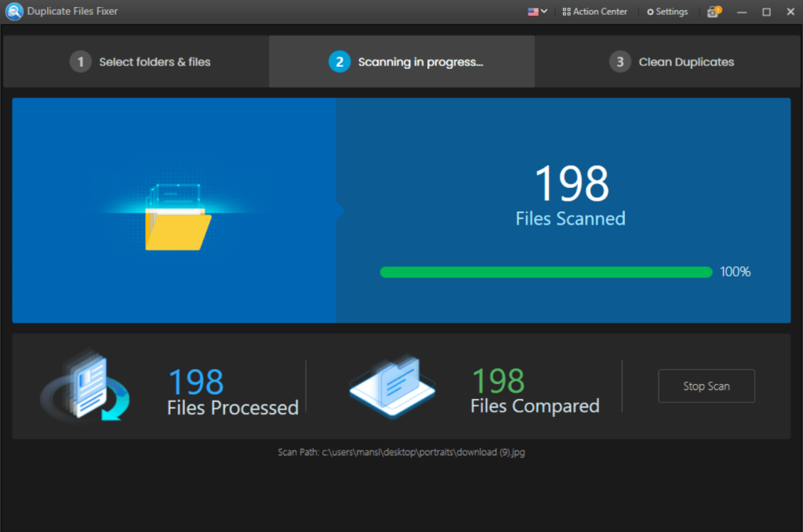Open the Action Center

pos(594,11)
